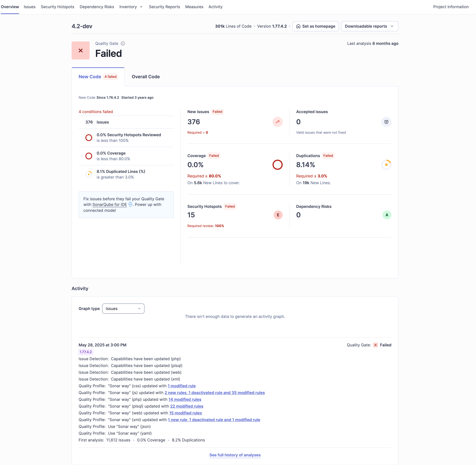The width and height of the screenshot is (476, 465).
Task: Open the 14 modified rules php link
Action: point(185,399)
